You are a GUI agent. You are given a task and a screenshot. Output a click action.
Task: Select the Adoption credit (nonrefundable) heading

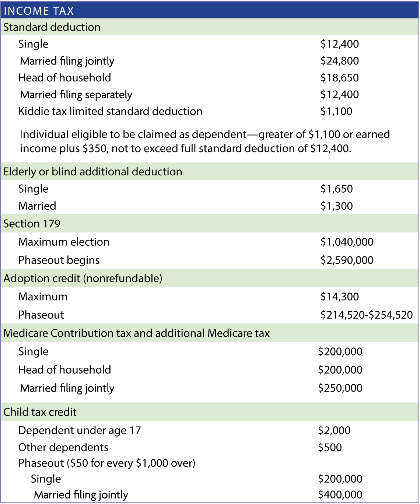[x=210, y=278]
